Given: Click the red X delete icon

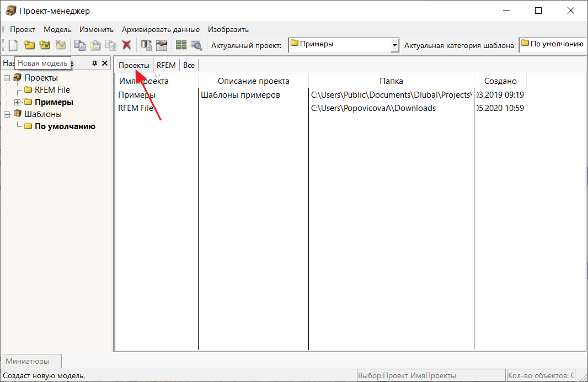Looking at the screenshot, I should coord(127,45).
